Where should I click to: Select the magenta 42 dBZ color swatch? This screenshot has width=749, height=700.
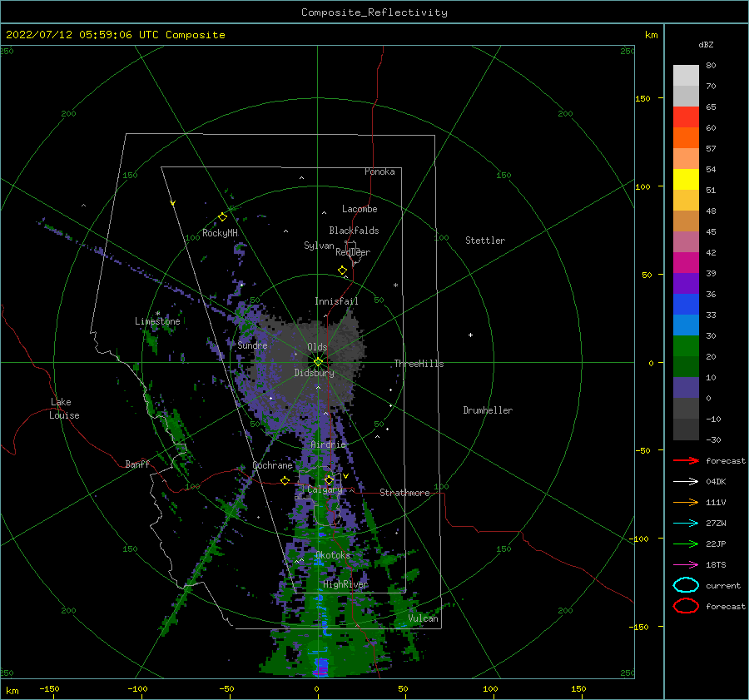click(686, 262)
